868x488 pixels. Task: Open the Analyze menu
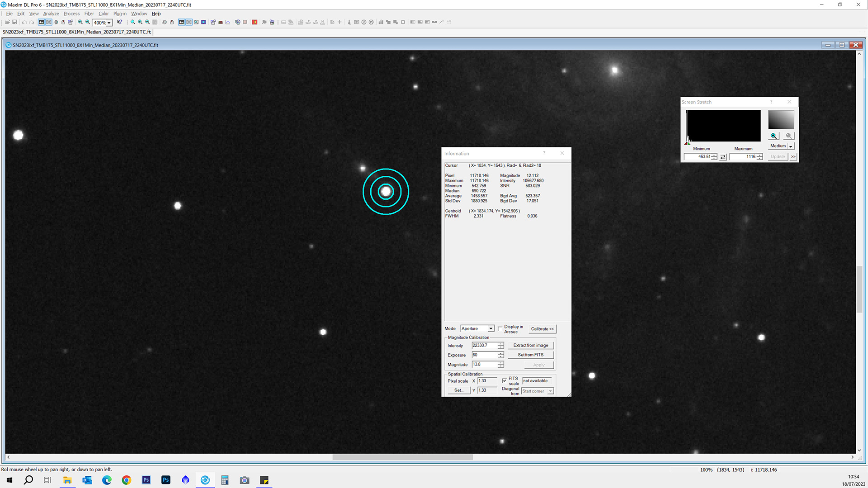coord(51,14)
